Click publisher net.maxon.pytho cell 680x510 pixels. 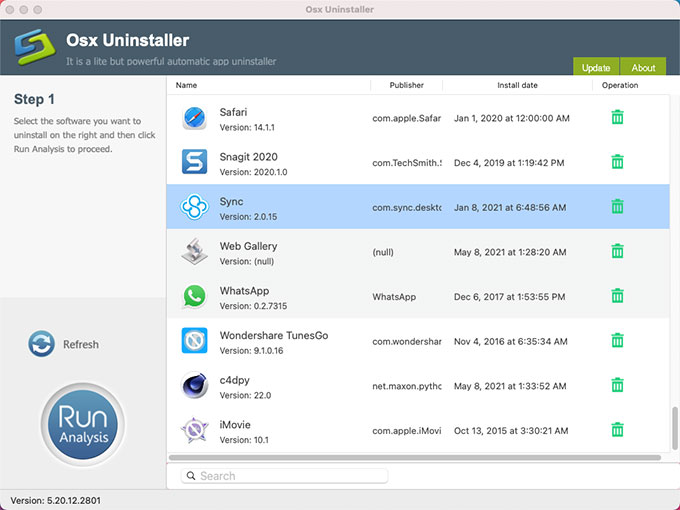[407, 386]
